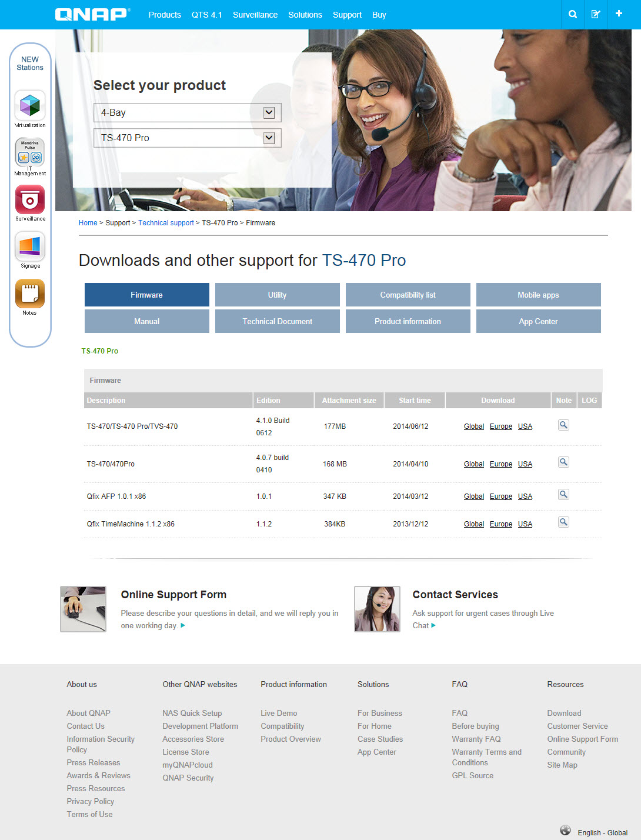Download Qfix TimeMachine 1.1.2 from Global
The image size is (641, 840).
[474, 524]
